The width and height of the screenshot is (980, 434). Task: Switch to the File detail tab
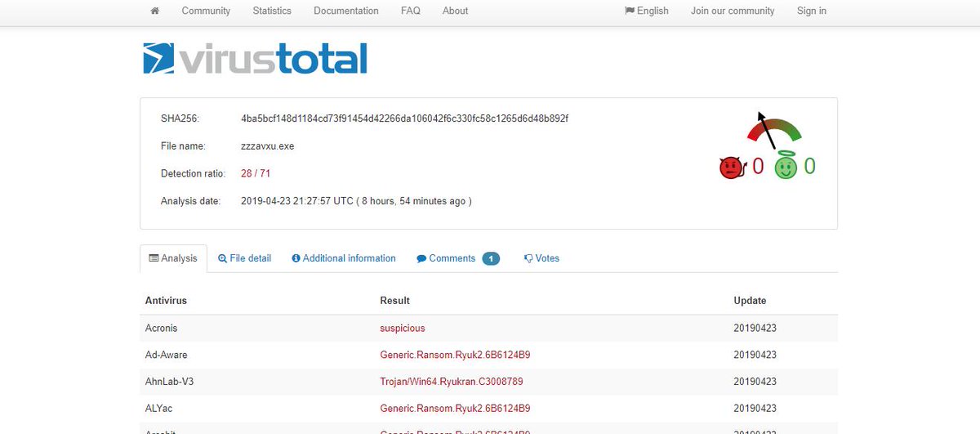pos(244,258)
